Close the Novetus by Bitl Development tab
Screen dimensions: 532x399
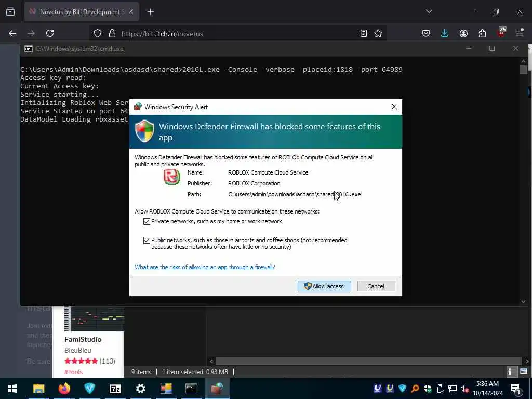click(x=131, y=12)
